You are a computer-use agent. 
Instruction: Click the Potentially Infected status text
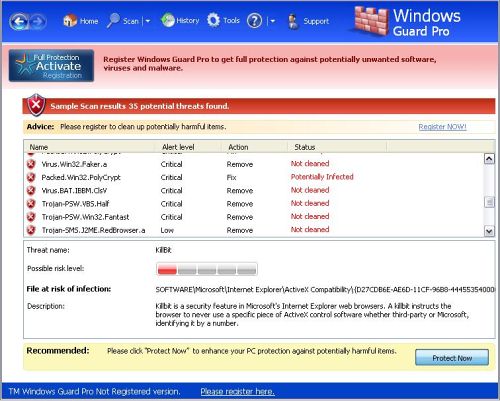point(322,177)
